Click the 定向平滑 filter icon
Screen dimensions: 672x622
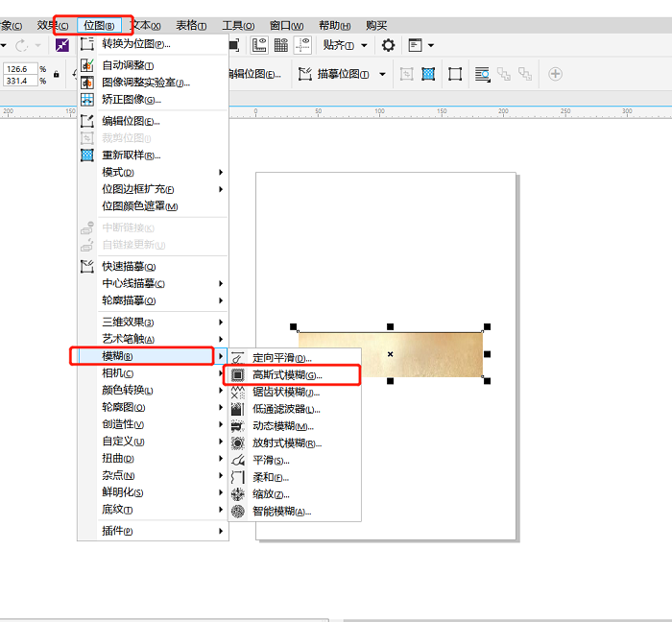pos(238,358)
